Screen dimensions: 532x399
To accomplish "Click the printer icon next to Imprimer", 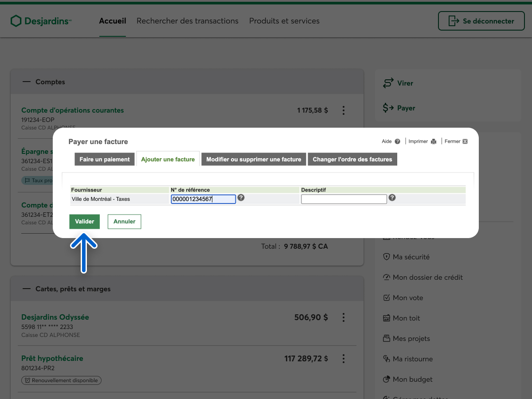I will (x=434, y=141).
